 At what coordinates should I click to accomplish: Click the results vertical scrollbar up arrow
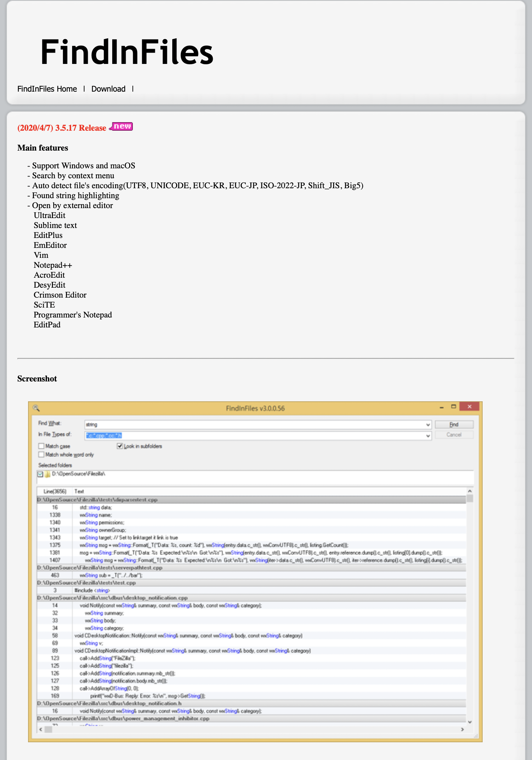coord(470,491)
